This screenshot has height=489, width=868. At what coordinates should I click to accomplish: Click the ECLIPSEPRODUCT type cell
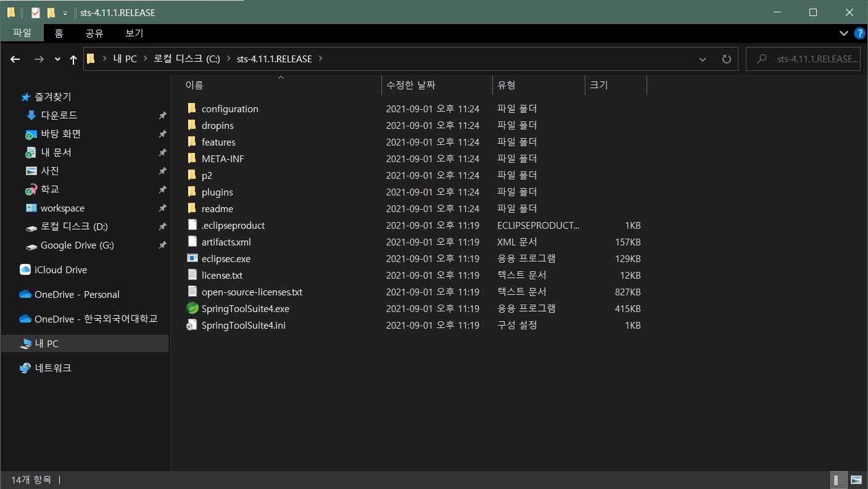(538, 225)
